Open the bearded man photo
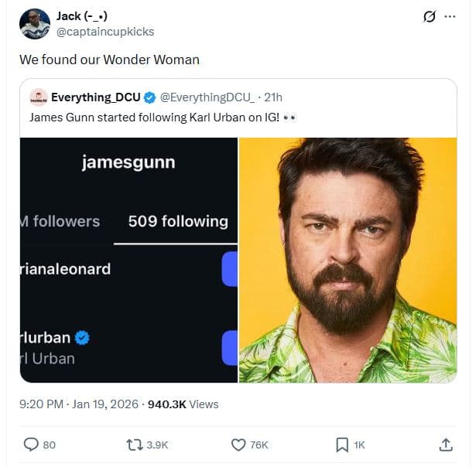Image resolution: width=476 pixels, height=467 pixels. point(348,260)
